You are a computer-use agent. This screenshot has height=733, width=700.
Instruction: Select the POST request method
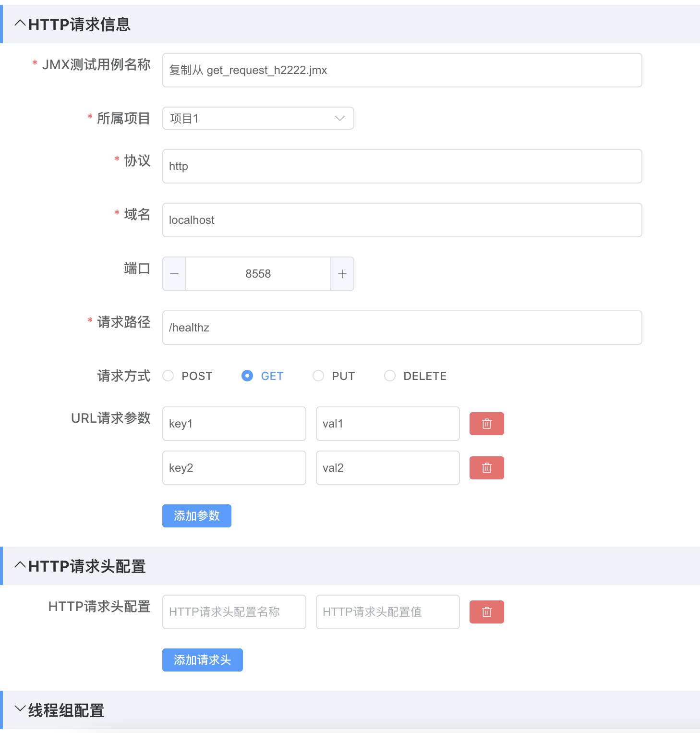[188, 376]
